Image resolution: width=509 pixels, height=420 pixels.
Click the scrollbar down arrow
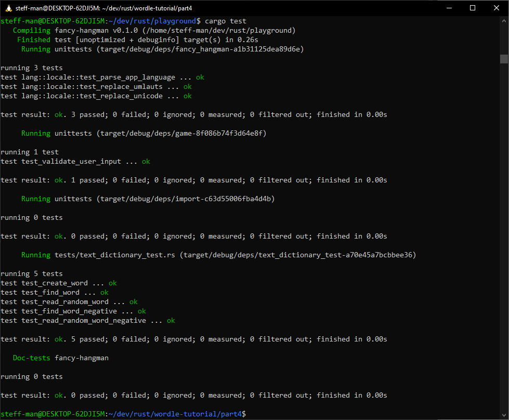click(504, 414)
